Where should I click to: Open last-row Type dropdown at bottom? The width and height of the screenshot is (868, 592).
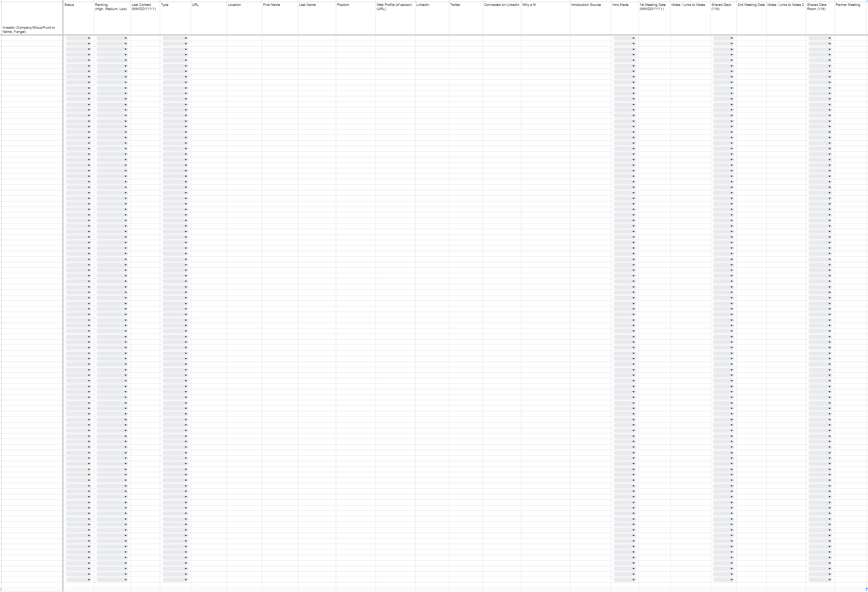[175, 580]
